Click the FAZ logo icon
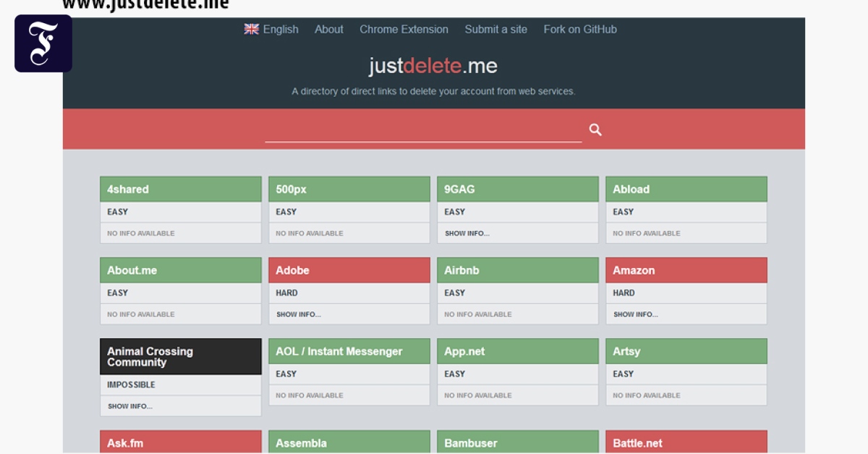 (43, 43)
